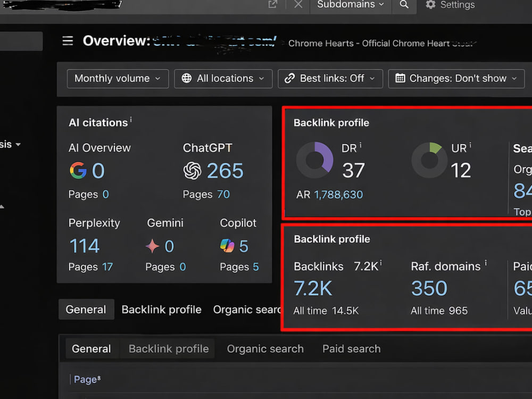Click the external link open icon
The image size is (532, 399).
pyautogui.click(x=273, y=4)
